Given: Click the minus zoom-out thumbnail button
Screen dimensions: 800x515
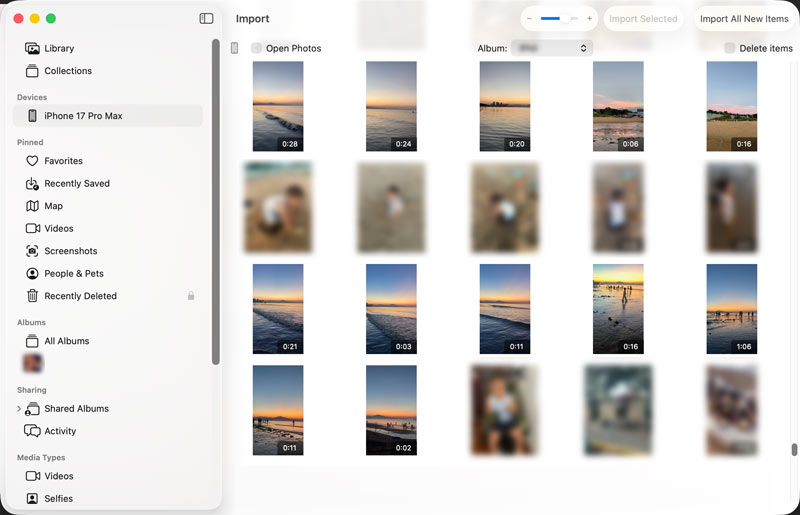Looking at the screenshot, I should [529, 19].
